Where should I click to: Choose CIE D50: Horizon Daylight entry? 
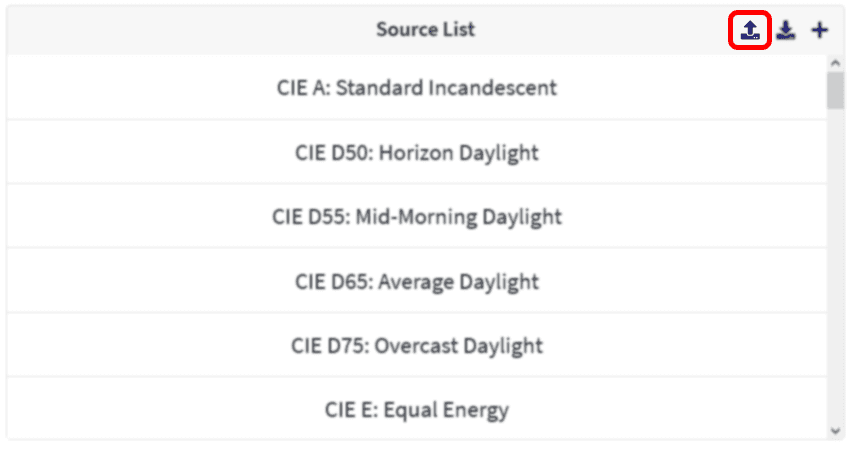pyautogui.click(x=417, y=152)
